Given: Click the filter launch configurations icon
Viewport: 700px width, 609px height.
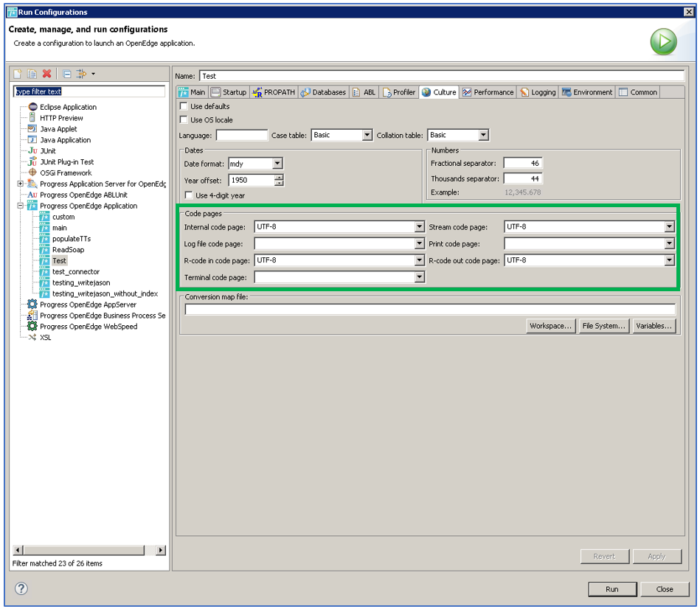Looking at the screenshot, I should (81, 74).
